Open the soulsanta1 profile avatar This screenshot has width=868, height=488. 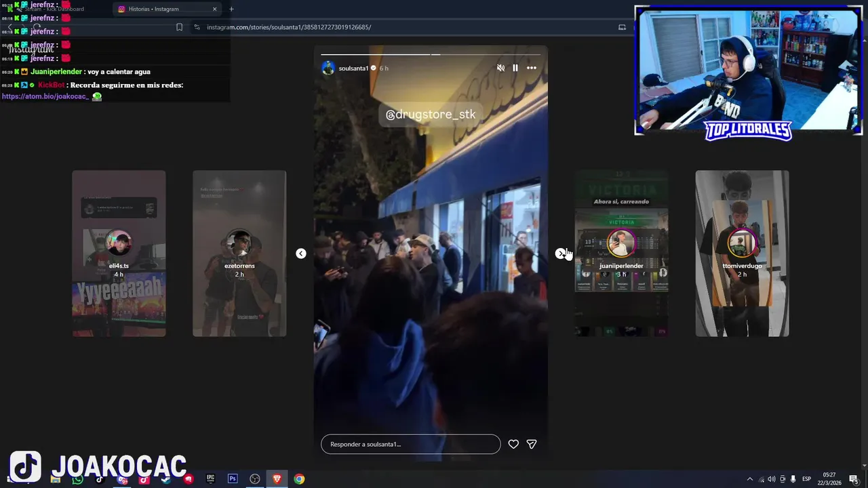coord(328,68)
